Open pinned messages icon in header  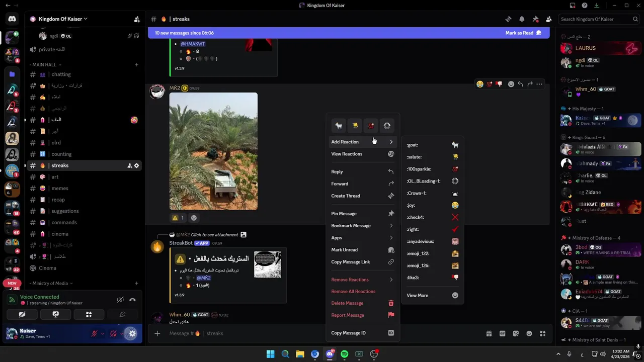(x=535, y=19)
